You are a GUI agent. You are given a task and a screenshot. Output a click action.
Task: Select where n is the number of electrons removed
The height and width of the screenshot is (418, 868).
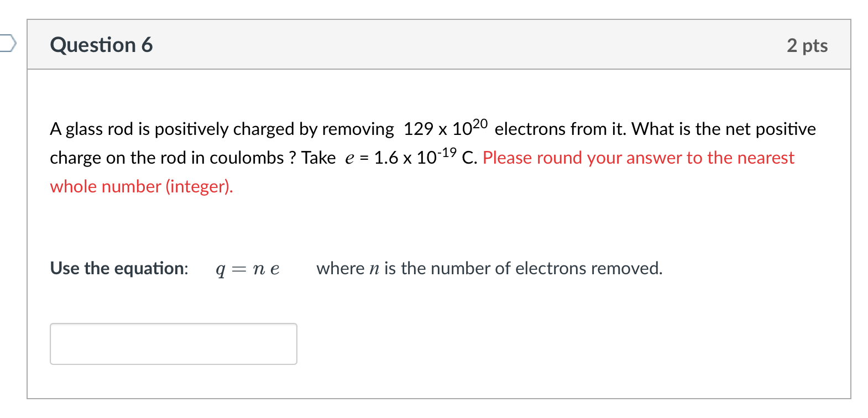click(x=489, y=268)
